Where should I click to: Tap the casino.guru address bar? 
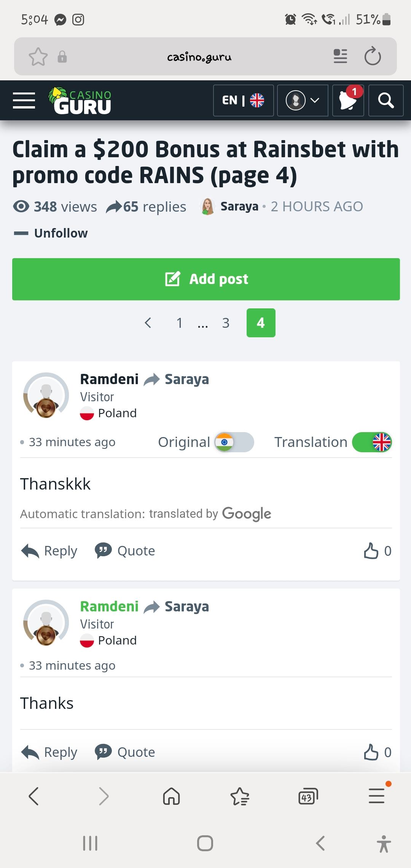pyautogui.click(x=199, y=57)
